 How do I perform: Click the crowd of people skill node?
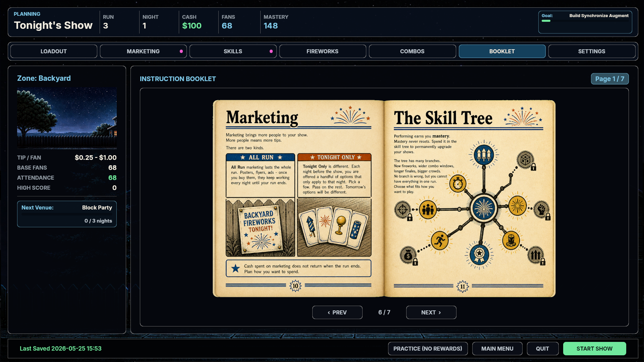click(428, 209)
